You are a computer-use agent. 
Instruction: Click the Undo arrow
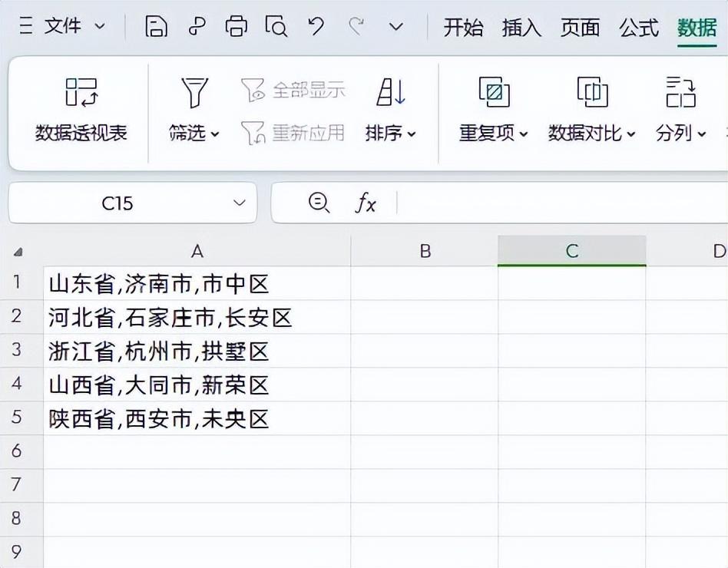click(x=316, y=26)
